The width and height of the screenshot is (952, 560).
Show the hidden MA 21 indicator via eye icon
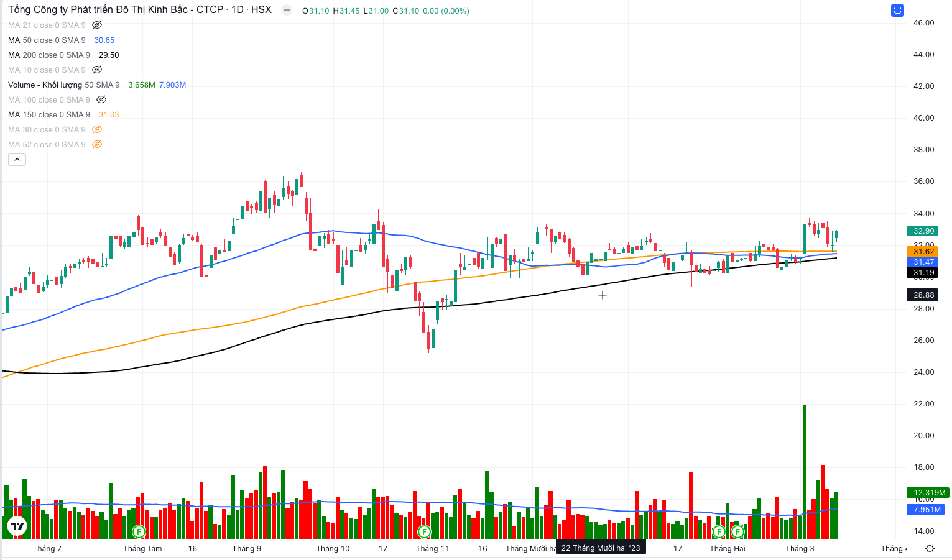tap(97, 25)
